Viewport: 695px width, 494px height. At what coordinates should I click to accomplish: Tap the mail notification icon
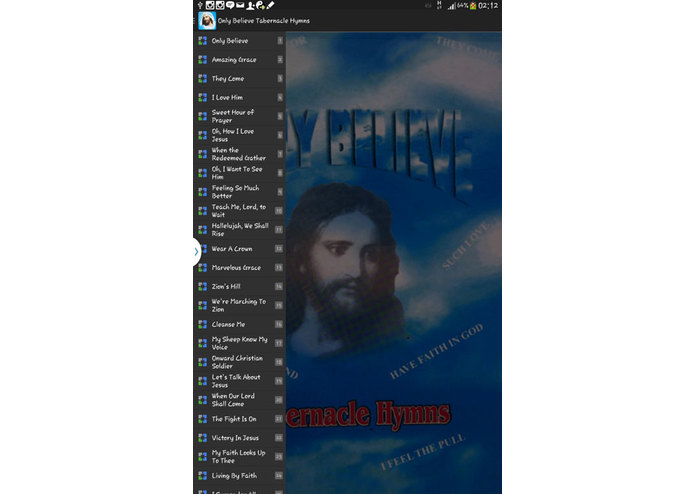pyautogui.click(x=240, y=5)
